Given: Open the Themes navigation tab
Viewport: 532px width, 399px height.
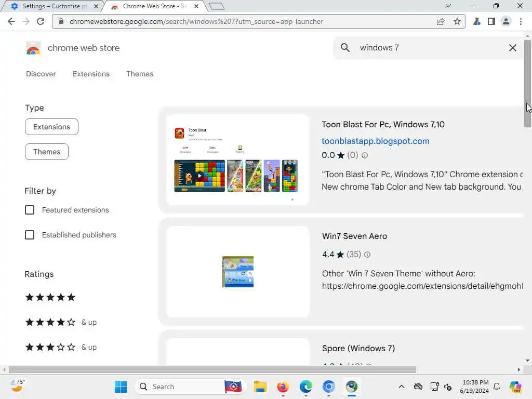Looking at the screenshot, I should coord(140,74).
